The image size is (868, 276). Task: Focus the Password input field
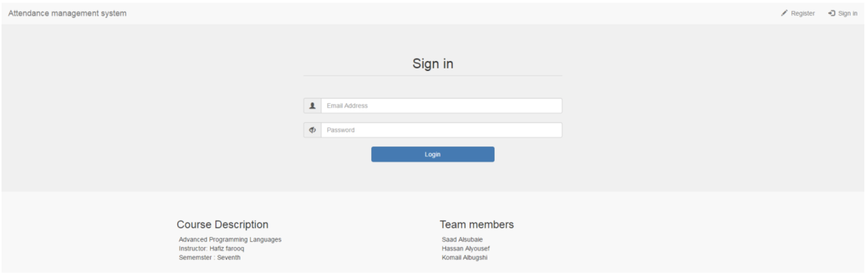pos(441,130)
